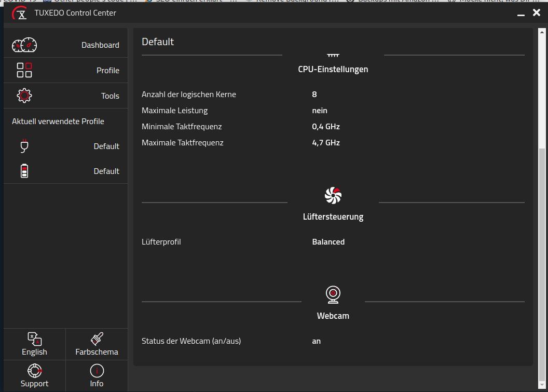Switch to the Tools menu item
This screenshot has width=548, height=392.
pyautogui.click(x=66, y=96)
